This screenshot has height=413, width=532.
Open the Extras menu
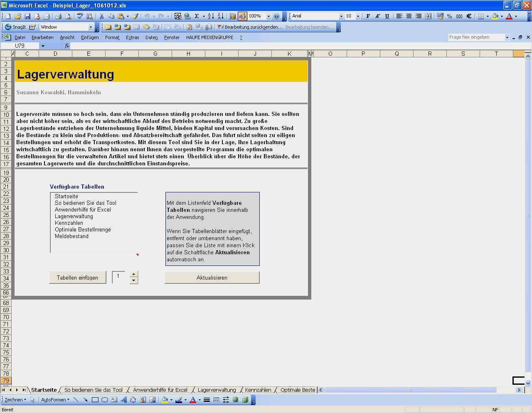132,37
